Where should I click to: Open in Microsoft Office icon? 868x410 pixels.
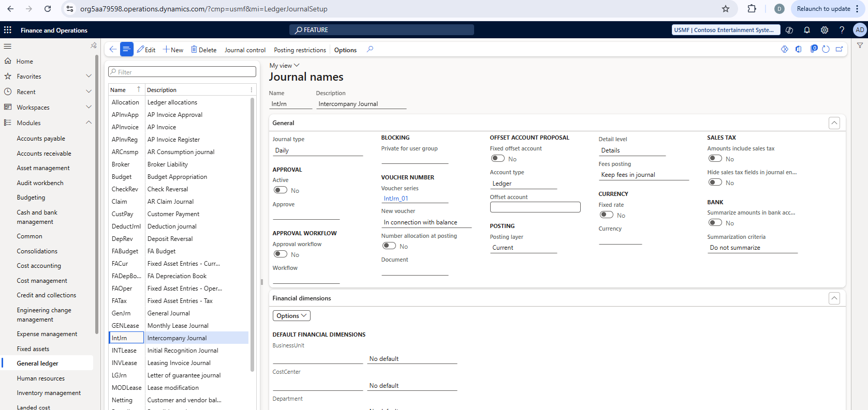coord(799,49)
